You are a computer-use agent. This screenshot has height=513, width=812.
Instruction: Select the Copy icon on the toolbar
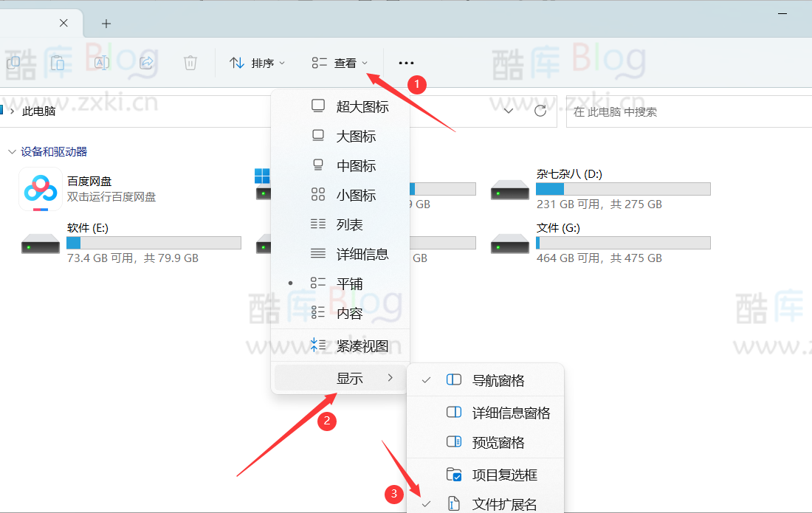click(13, 63)
